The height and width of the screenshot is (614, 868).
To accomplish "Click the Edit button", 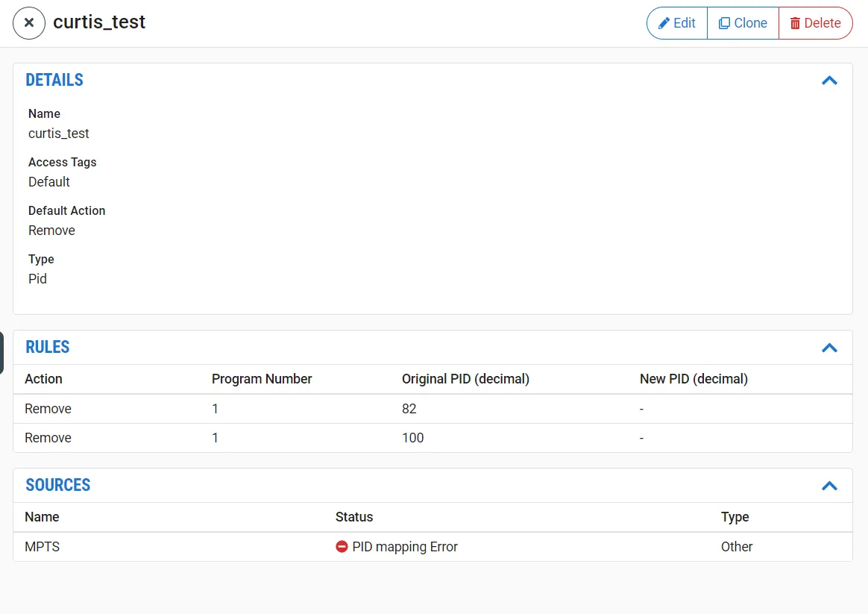I will (x=677, y=22).
